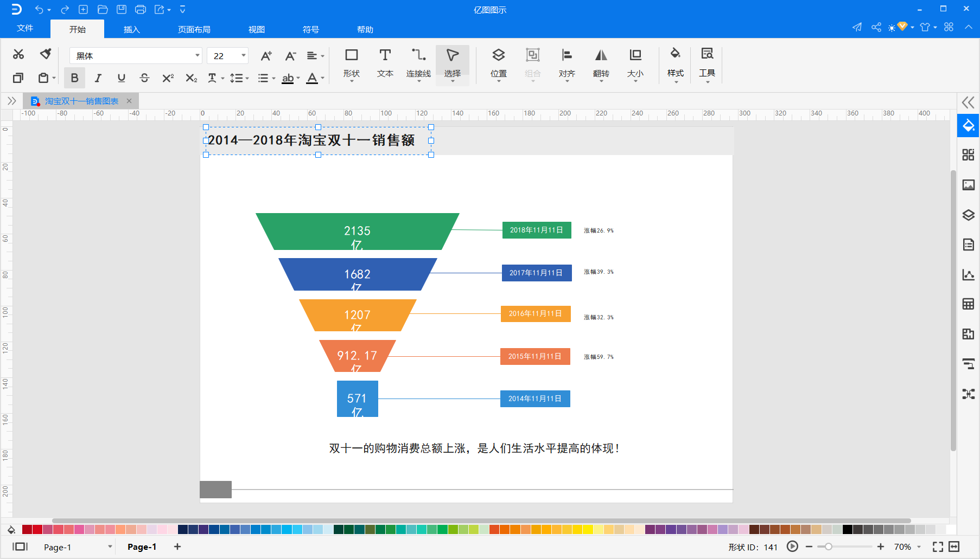Switch to the 帮助 ribbon tab
980x559 pixels.
365,29
